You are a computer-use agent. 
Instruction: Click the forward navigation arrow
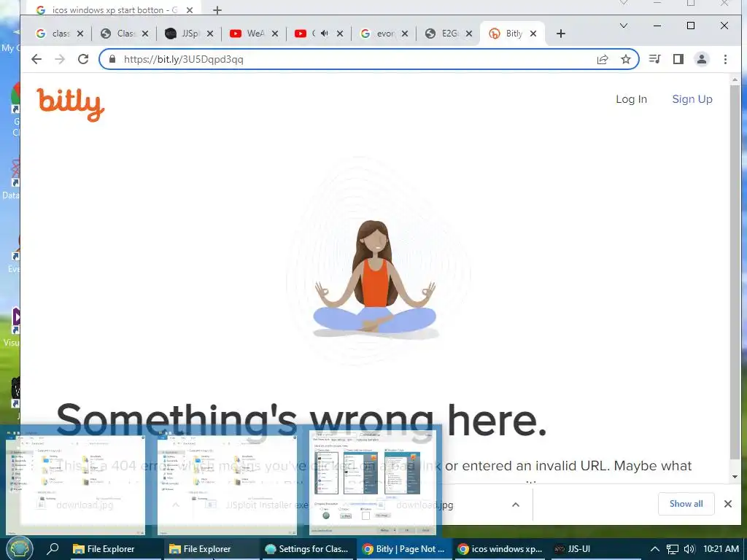(x=60, y=59)
